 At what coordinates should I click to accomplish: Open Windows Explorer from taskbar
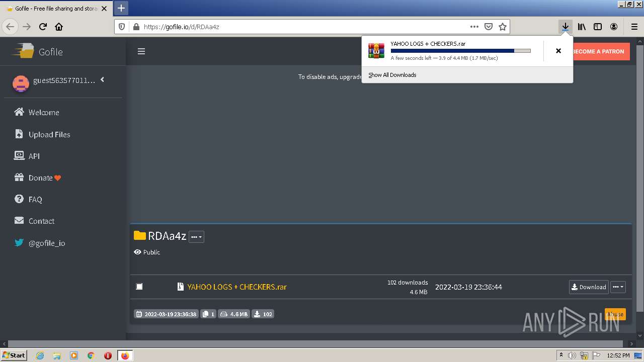(x=57, y=355)
